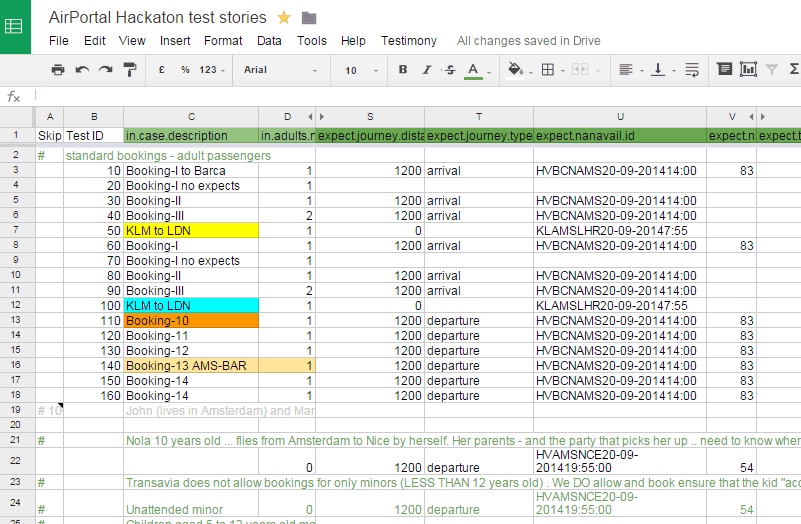
Task: Open the vertical align options
Action: 658,69
